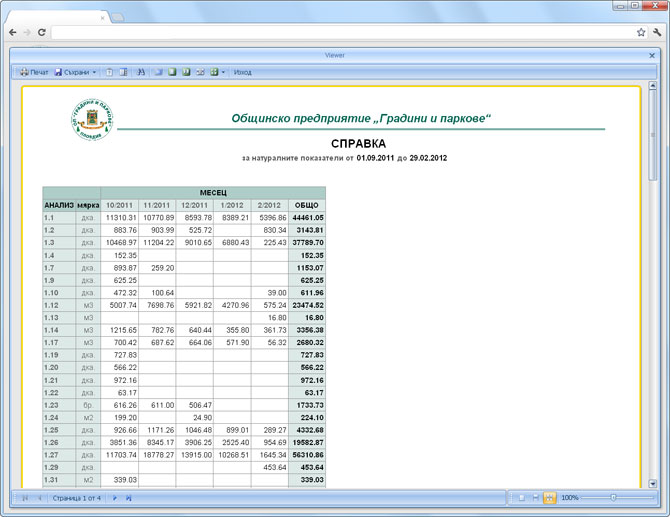
Task: Click total value 56310.86
Action: click(308, 455)
